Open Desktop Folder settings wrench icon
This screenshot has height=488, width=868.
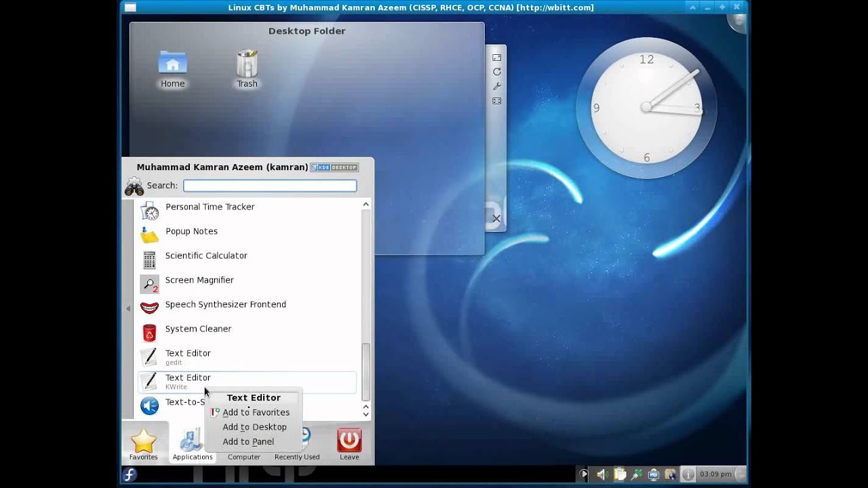(x=496, y=86)
